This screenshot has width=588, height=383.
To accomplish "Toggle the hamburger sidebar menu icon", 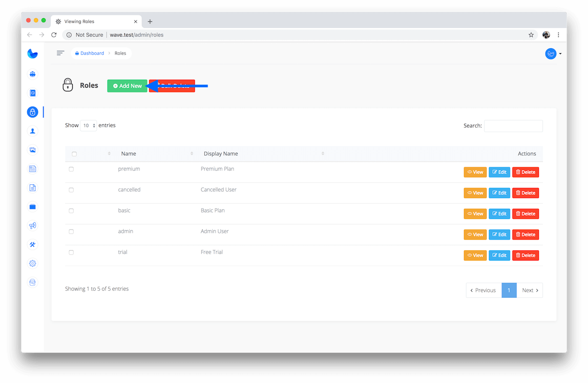I will 60,53.
